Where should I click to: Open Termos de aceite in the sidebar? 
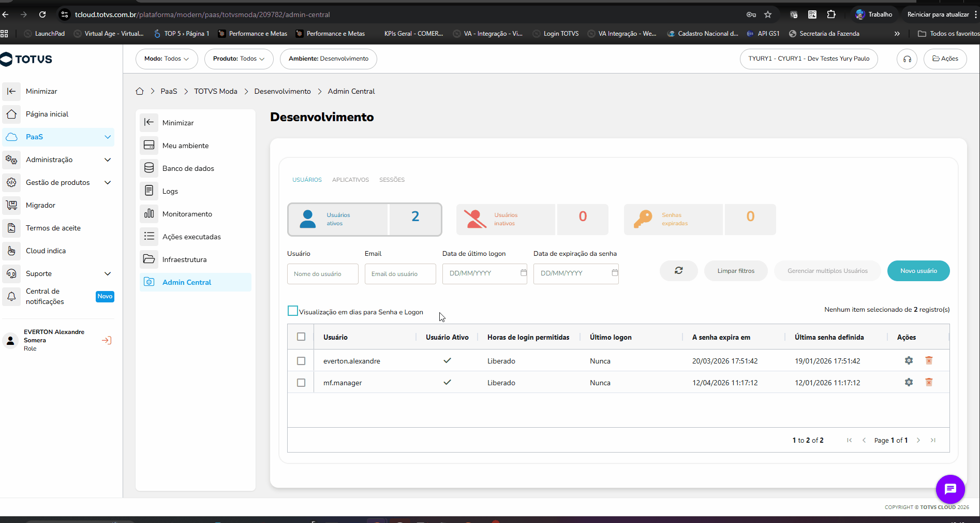click(58, 228)
